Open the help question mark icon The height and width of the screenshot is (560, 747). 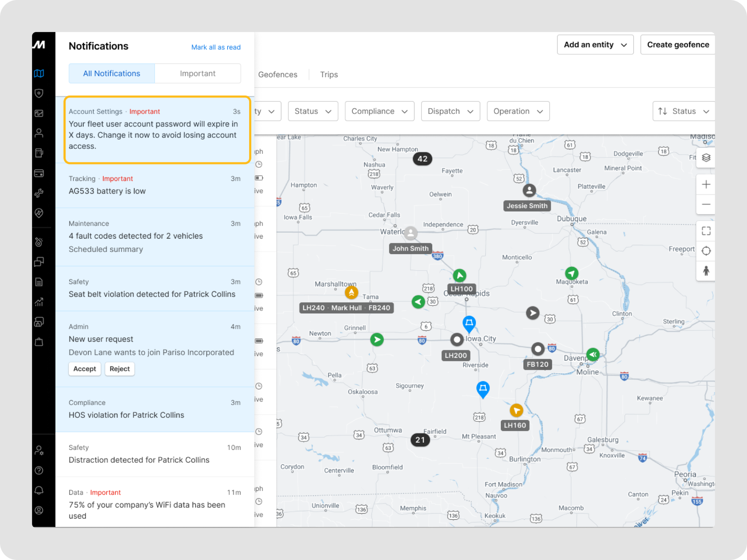tap(39, 470)
